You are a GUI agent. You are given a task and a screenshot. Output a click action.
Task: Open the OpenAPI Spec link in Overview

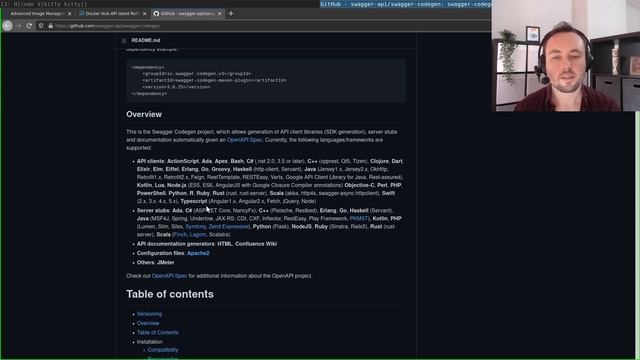(244, 140)
